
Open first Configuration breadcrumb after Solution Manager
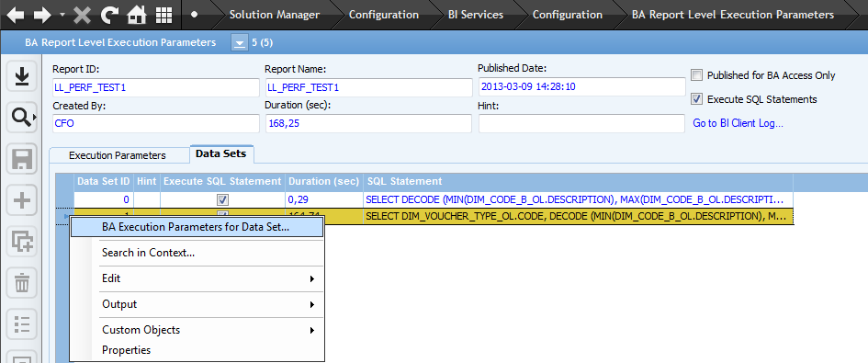pyautogui.click(x=384, y=15)
